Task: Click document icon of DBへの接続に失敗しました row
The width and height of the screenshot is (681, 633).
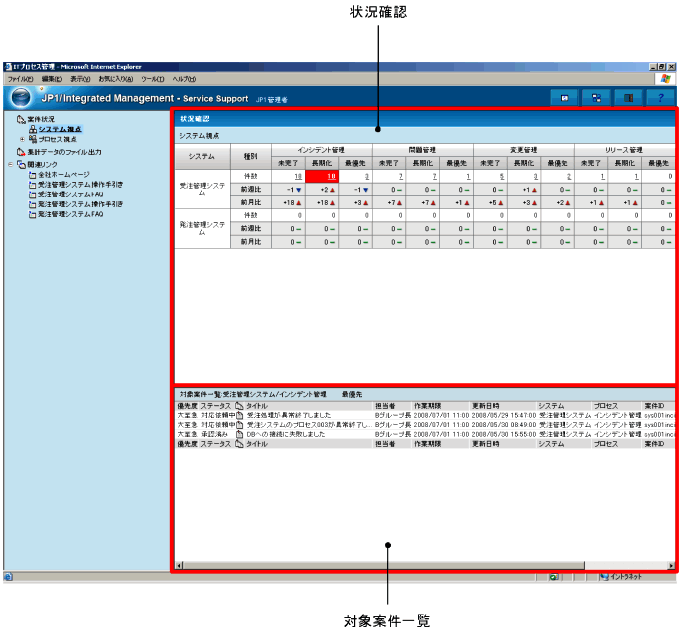Action: [x=240, y=434]
